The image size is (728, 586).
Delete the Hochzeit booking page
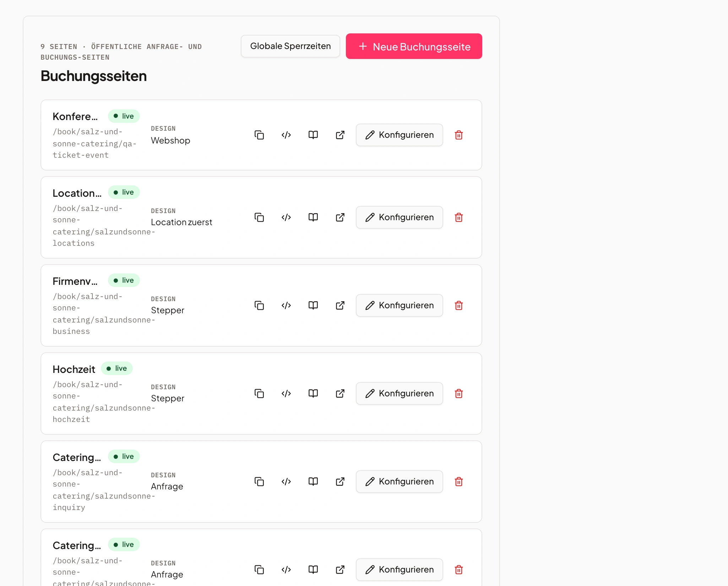click(x=459, y=394)
